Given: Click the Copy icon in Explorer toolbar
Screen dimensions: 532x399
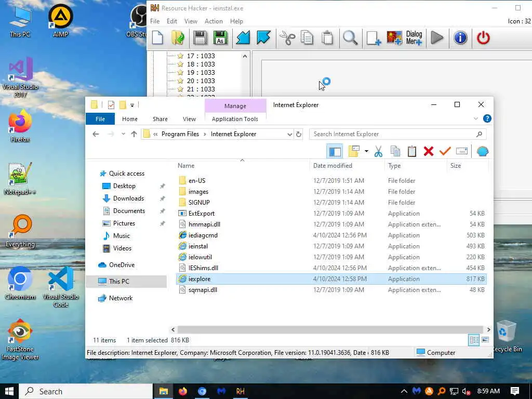Looking at the screenshot, I should coord(395,151).
